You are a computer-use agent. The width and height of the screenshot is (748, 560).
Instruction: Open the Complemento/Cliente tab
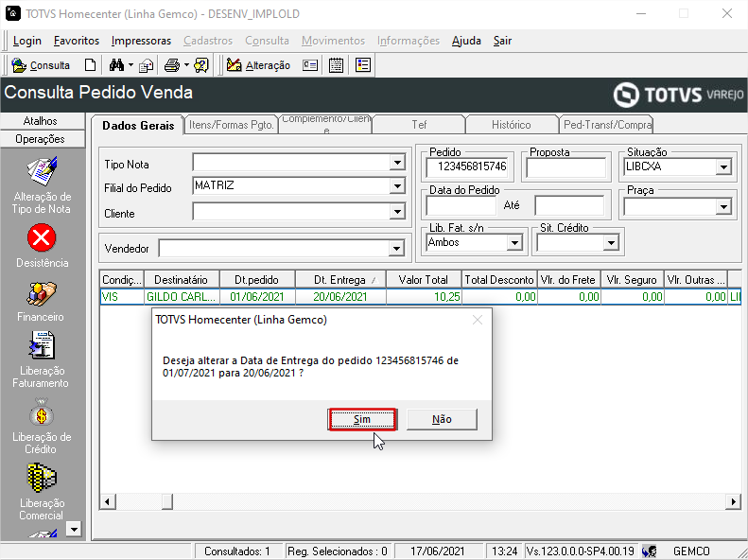(326, 125)
